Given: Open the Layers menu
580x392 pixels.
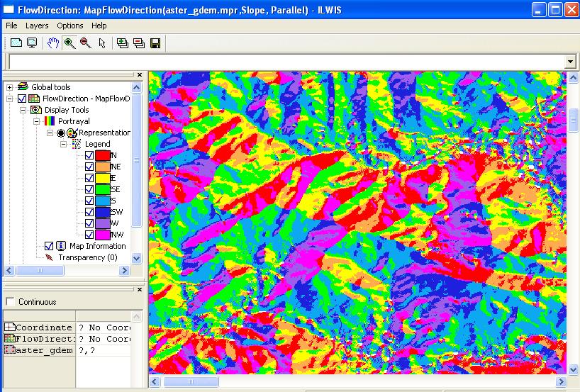Looking at the screenshot, I should point(37,26).
